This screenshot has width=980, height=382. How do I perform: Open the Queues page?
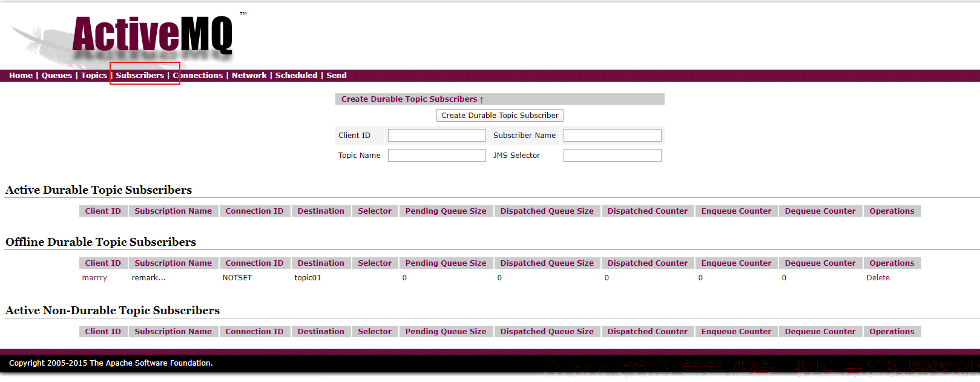tap(57, 76)
